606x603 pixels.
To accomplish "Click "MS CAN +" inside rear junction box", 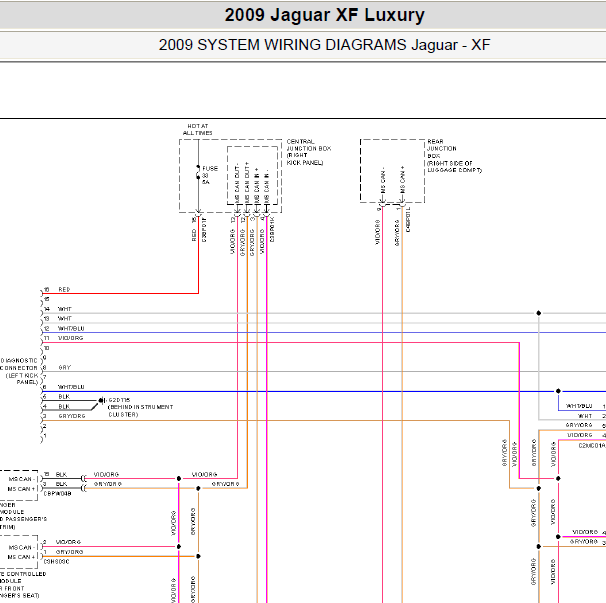I will tap(402, 180).
